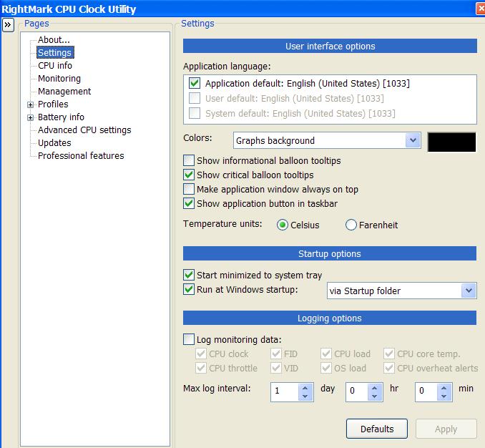Select Farenheit temperature unit
Viewport: 485px width, 448px height.
(x=351, y=225)
